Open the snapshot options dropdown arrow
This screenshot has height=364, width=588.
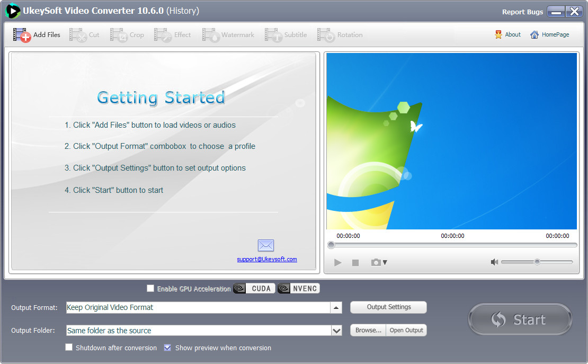click(x=385, y=263)
